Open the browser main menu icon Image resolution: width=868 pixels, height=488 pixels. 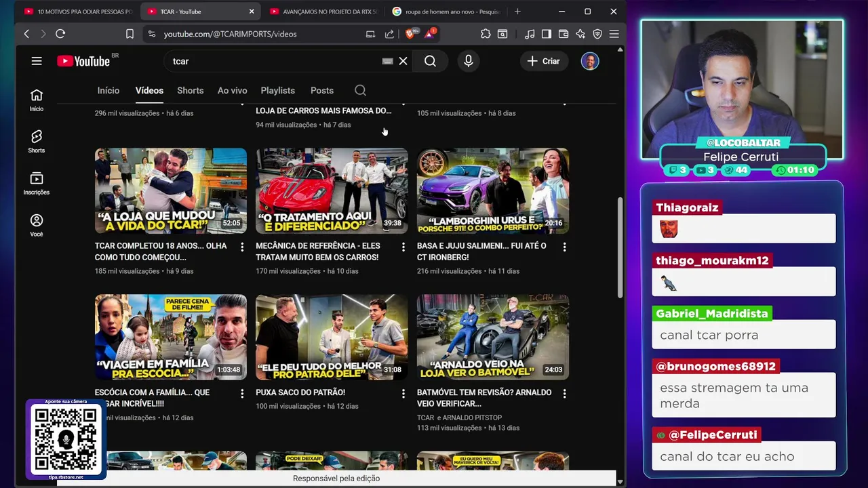coord(614,34)
